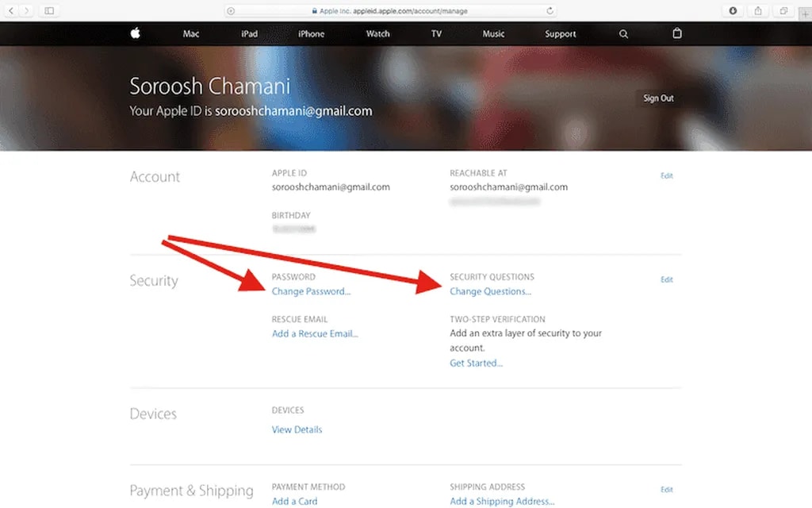Toggle the Safari sidebar icon
The image size is (812, 508).
tap(49, 10)
